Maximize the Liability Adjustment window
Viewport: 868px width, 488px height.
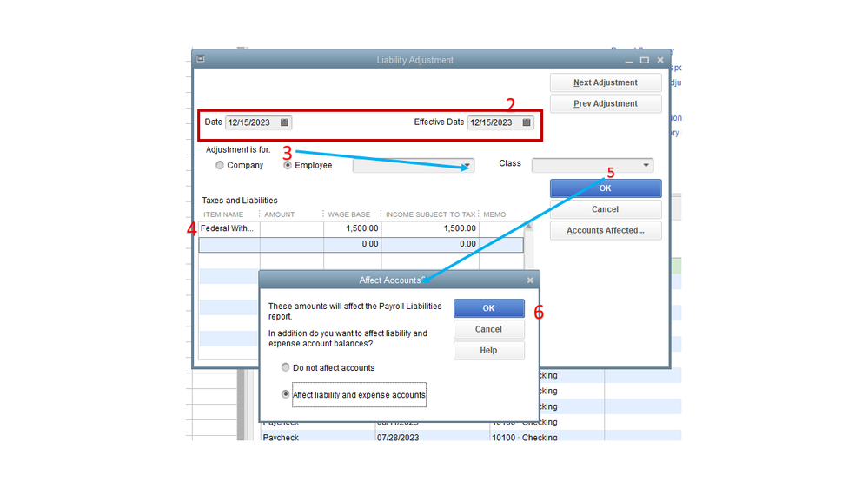pyautogui.click(x=645, y=60)
